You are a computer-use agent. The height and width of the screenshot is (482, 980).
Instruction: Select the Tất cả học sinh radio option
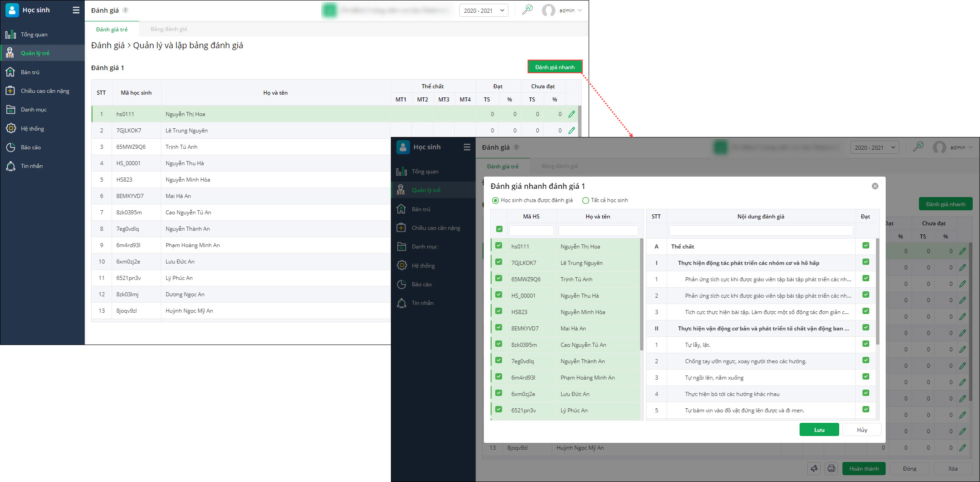586,200
